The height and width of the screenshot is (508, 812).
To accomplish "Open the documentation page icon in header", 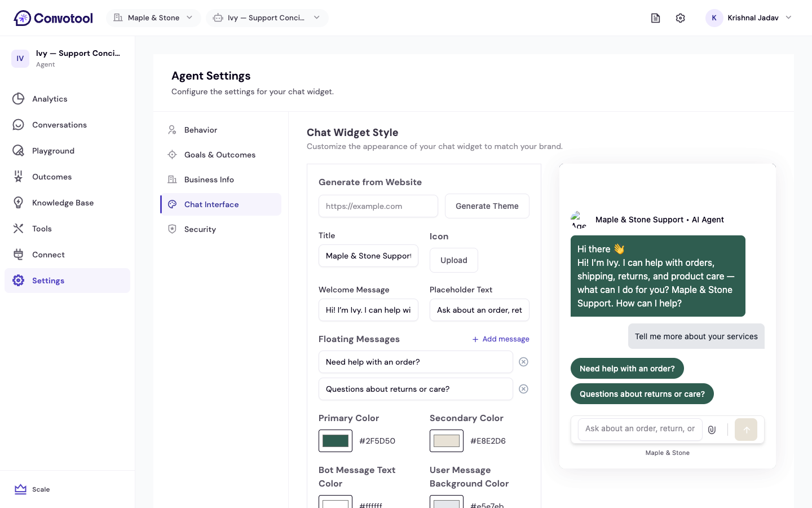I will click(655, 18).
